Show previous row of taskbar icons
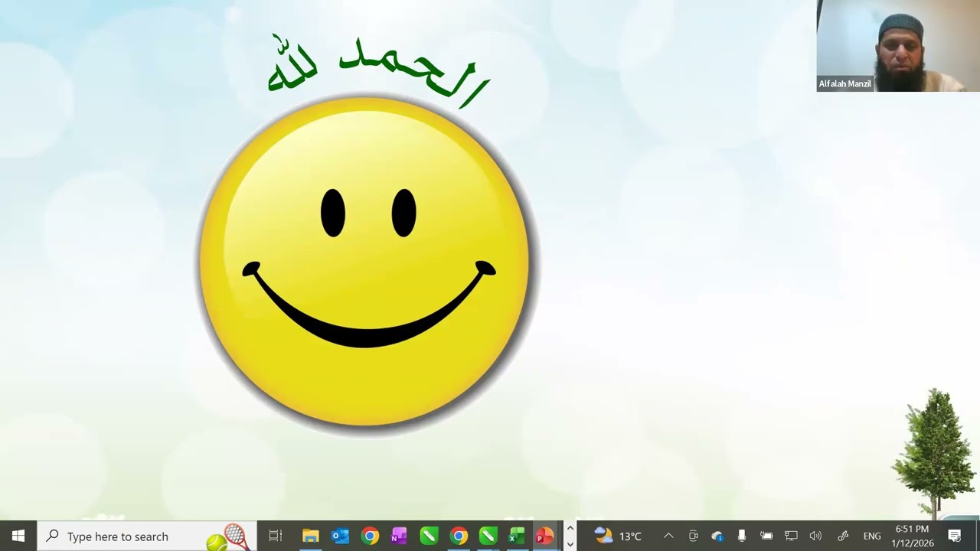Image resolution: width=980 pixels, height=551 pixels. 570,529
